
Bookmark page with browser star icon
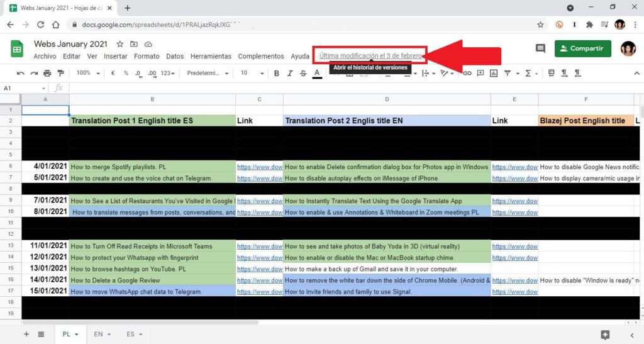540,25
